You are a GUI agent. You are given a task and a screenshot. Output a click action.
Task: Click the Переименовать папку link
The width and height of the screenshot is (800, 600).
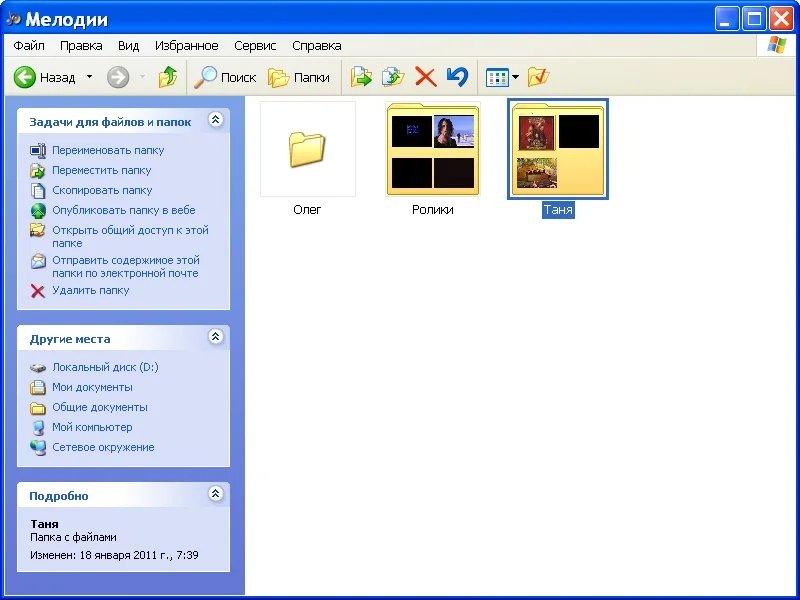(108, 150)
